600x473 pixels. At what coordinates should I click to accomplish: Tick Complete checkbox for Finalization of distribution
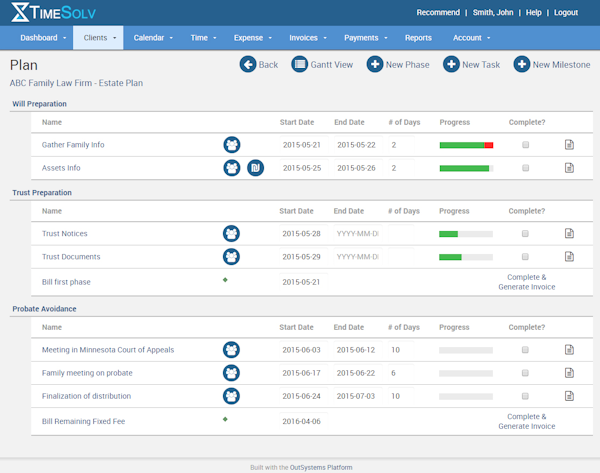tap(526, 395)
